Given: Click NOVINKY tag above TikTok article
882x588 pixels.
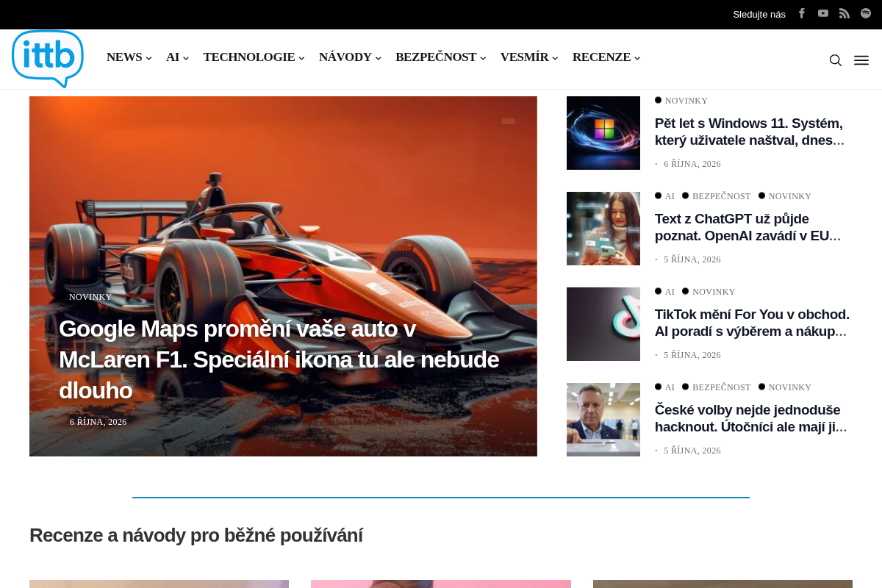Looking at the screenshot, I should coord(713,292).
